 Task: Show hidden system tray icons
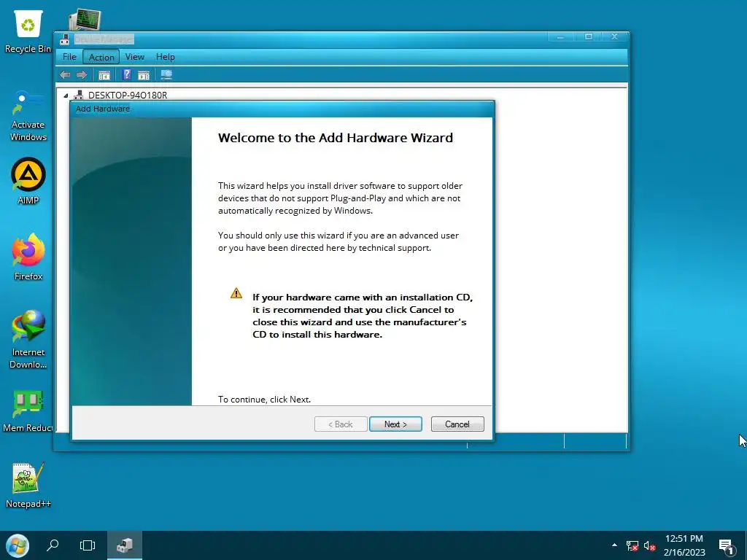coord(614,545)
